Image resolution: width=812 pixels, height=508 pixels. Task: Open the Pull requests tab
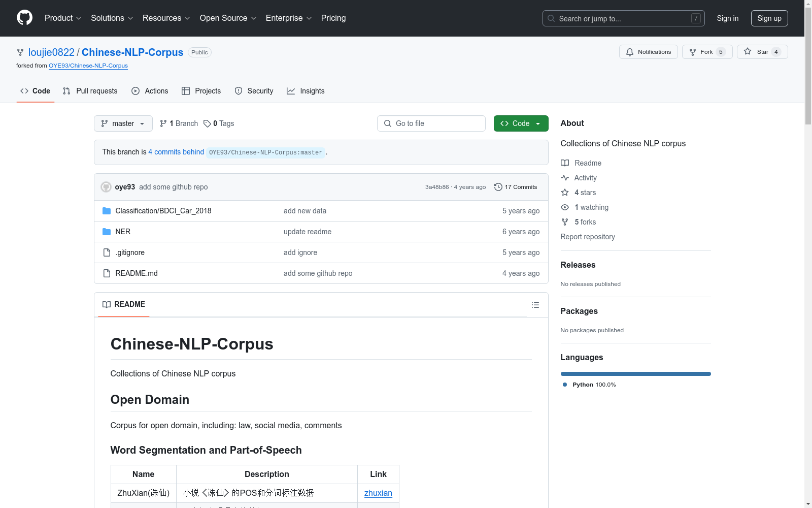90,91
